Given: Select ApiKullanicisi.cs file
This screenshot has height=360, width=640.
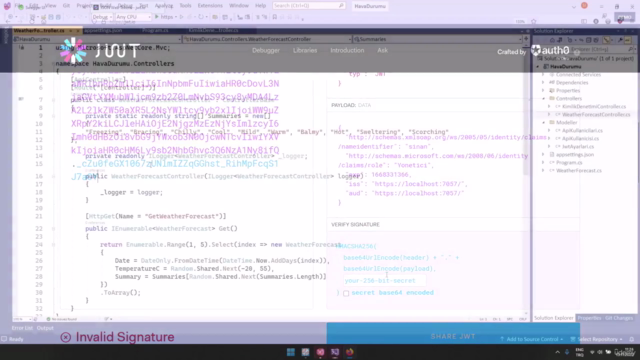Looking at the screenshot, I should (x=580, y=138).
